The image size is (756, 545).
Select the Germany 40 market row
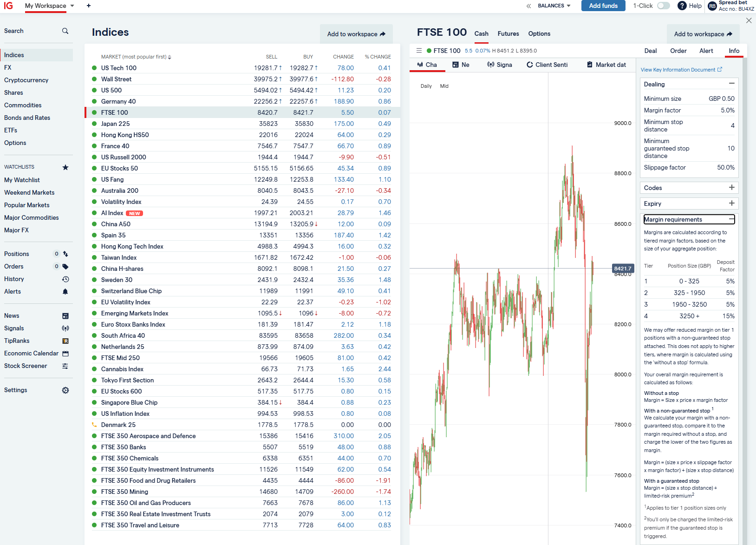242,101
